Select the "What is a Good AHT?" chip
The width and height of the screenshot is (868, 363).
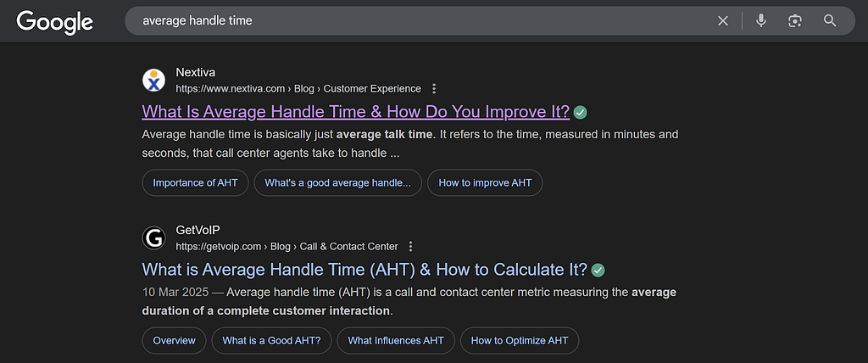coord(272,341)
